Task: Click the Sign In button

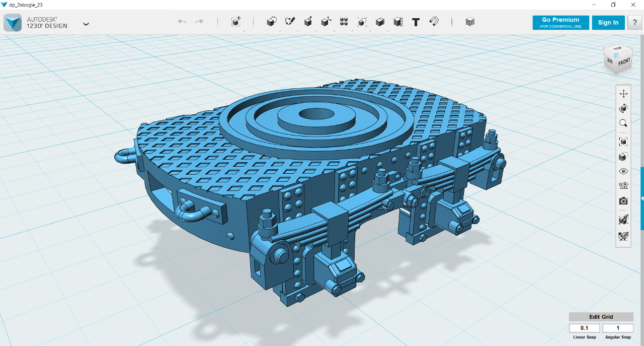Action: (608, 22)
